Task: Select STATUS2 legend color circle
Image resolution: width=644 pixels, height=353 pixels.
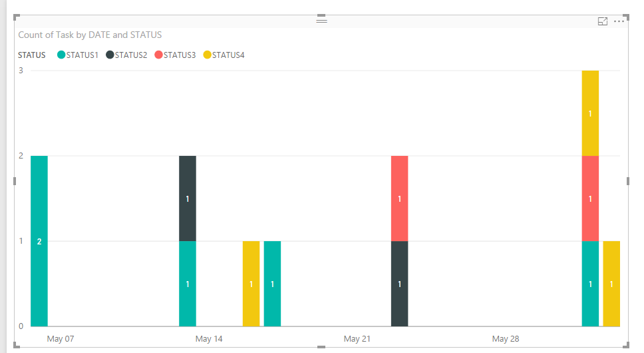Action: tap(110, 55)
